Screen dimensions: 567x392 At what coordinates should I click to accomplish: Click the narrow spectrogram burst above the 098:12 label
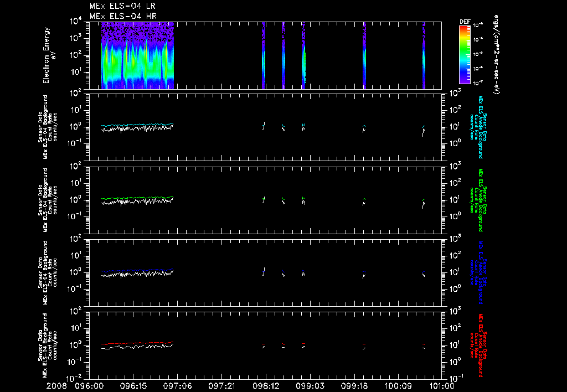click(264, 55)
